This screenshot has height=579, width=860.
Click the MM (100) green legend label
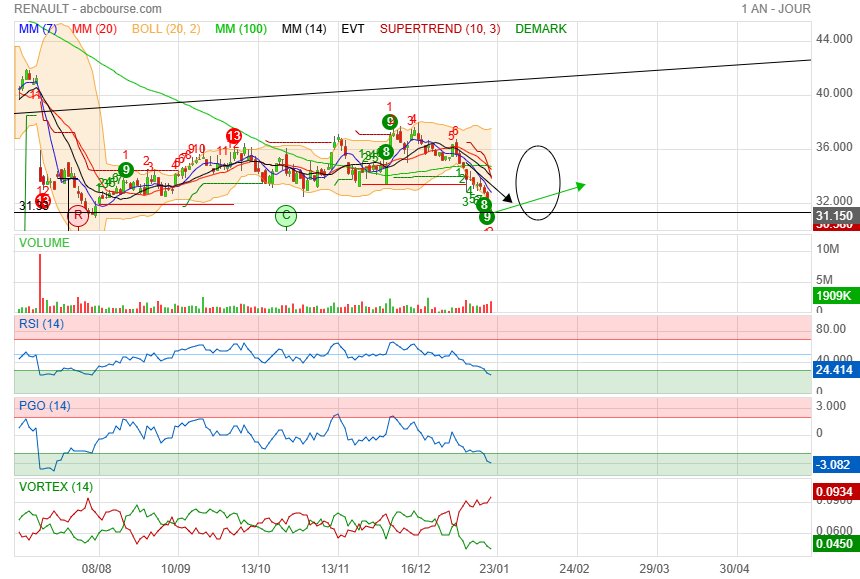[240, 29]
